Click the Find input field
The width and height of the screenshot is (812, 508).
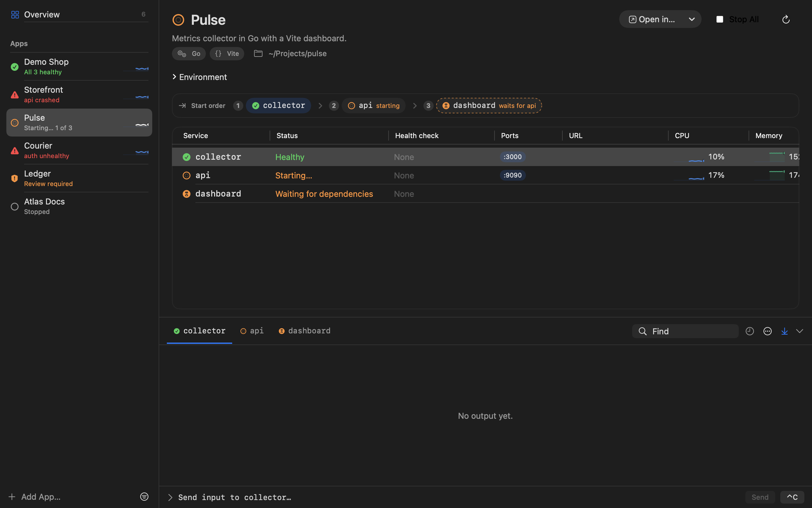[685, 331]
